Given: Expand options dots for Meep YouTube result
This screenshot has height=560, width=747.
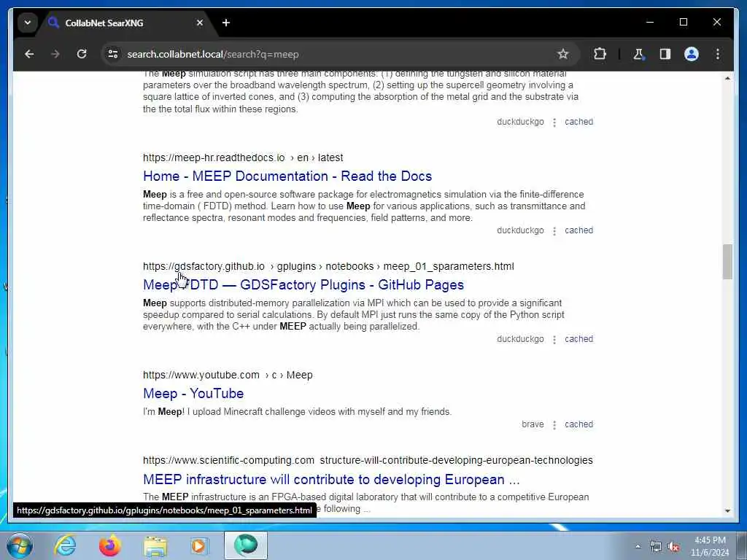Looking at the screenshot, I should click(554, 425).
